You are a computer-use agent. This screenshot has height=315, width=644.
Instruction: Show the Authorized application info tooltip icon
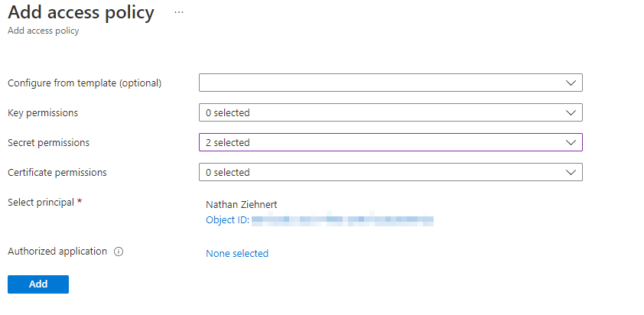[119, 252]
